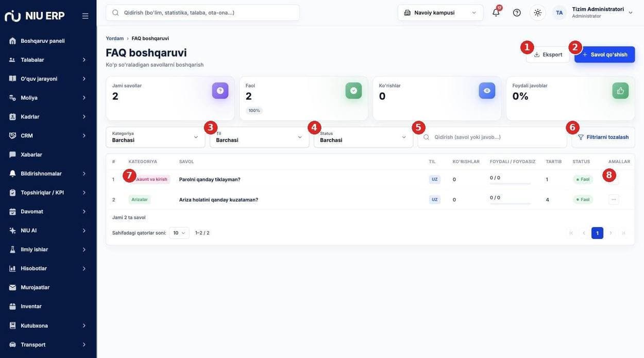Viewport: 644px width, 358px height.
Task: Click the Foydali javoblar thumbs-up icon
Action: [x=620, y=91]
